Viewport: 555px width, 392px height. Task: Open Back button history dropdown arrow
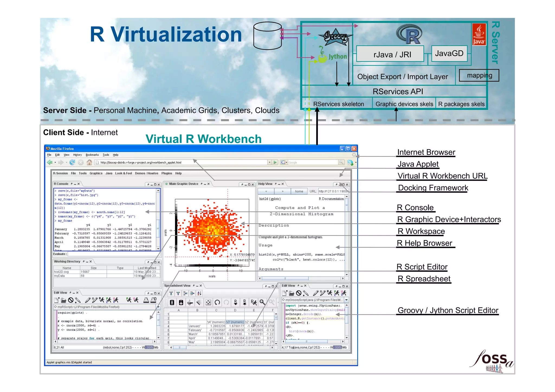(55, 163)
